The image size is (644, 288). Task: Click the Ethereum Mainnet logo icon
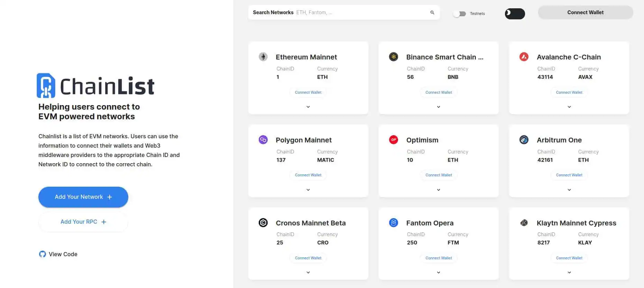pos(263,57)
